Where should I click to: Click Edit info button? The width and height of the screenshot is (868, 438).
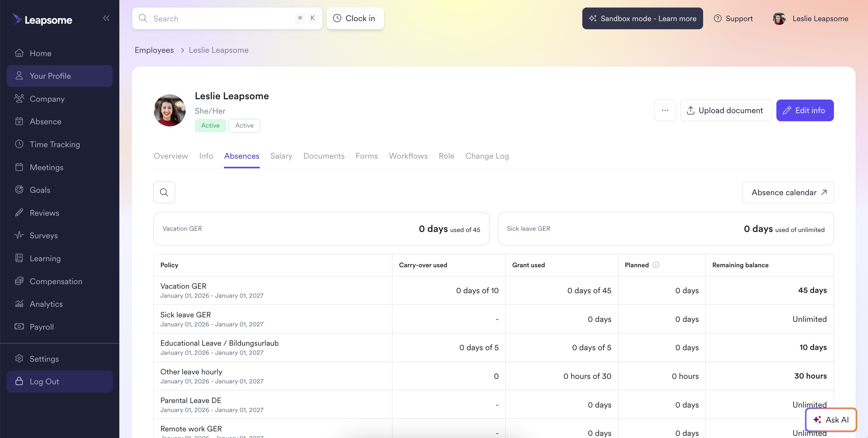pyautogui.click(x=805, y=110)
